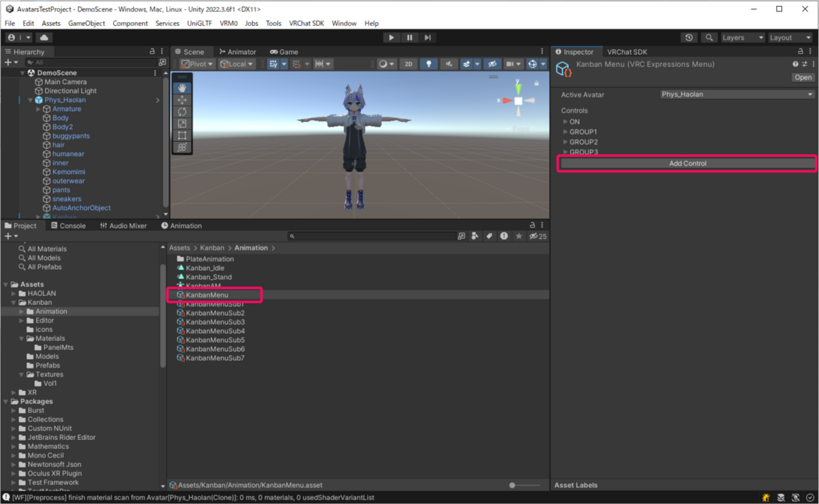
Task: Click the Step frame button
Action: pos(427,38)
